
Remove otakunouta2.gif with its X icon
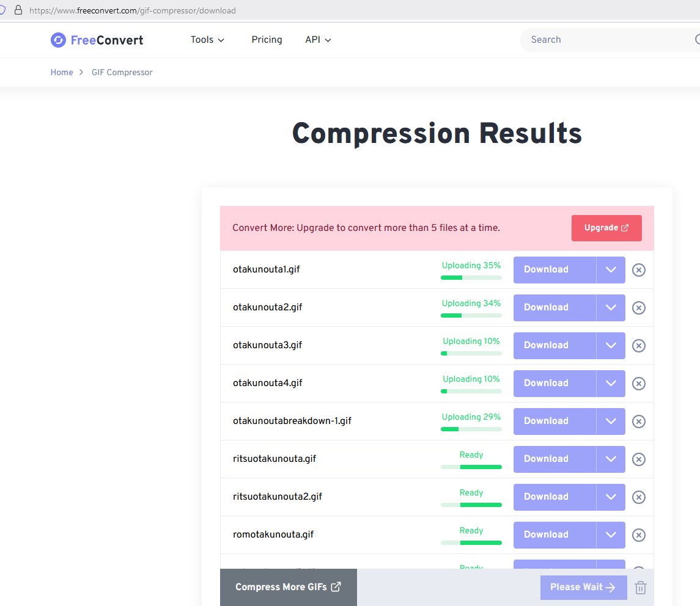click(x=638, y=308)
